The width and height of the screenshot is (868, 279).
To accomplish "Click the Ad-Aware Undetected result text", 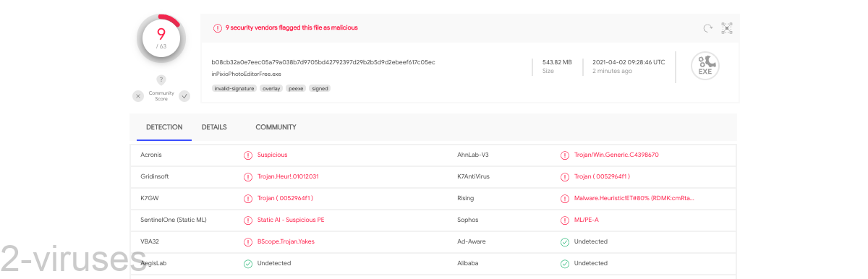I will [591, 241].
